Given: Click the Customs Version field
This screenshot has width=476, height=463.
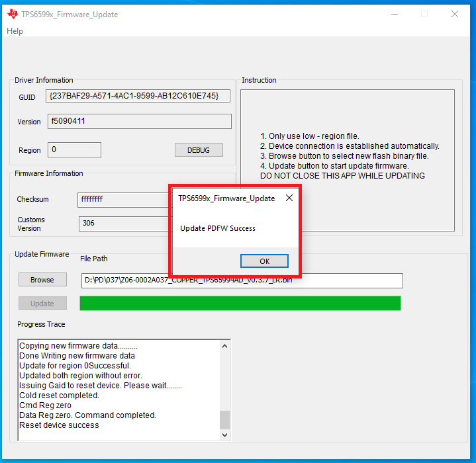Looking at the screenshot, I should point(122,224).
